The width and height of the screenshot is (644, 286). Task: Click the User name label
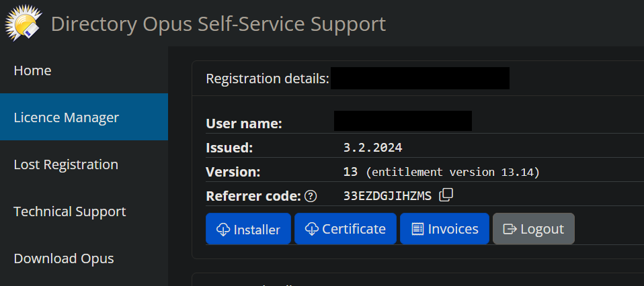click(244, 124)
